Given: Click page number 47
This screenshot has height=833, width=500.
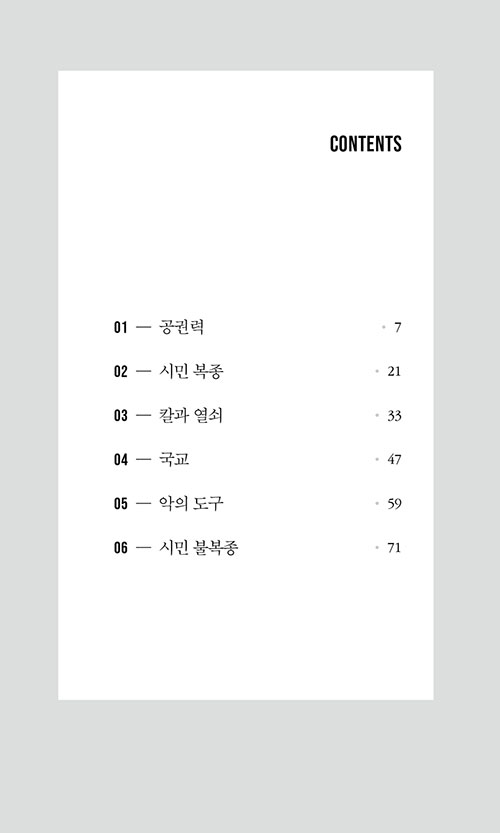Looking at the screenshot, I should (x=394, y=460).
